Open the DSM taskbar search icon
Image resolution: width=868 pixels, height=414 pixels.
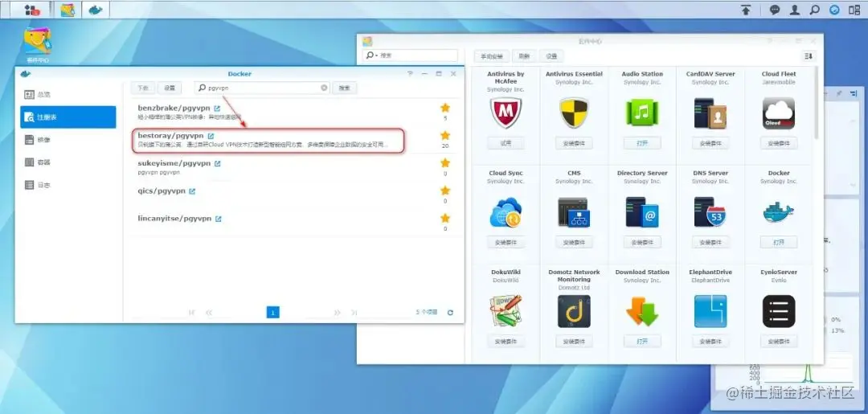click(814, 10)
